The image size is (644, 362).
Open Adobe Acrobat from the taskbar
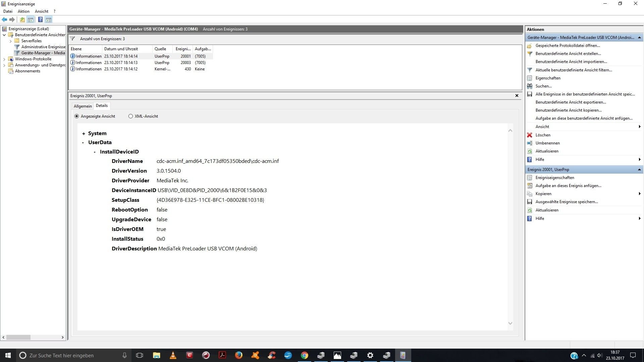(x=222, y=355)
